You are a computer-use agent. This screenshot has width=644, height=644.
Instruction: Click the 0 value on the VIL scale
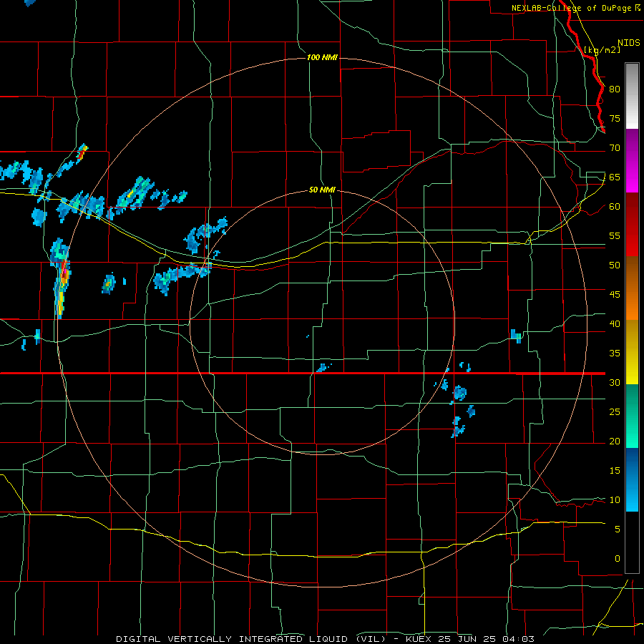(x=618, y=559)
